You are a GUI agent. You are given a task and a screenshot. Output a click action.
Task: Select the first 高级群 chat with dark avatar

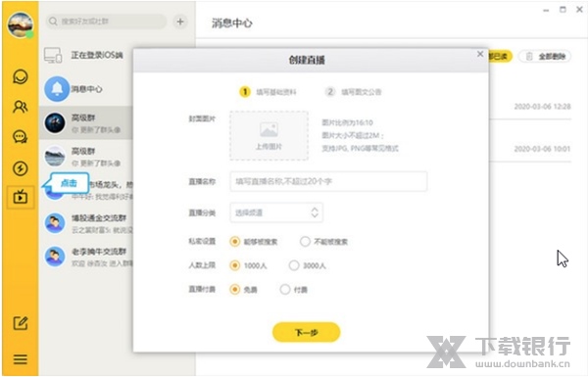click(86, 122)
